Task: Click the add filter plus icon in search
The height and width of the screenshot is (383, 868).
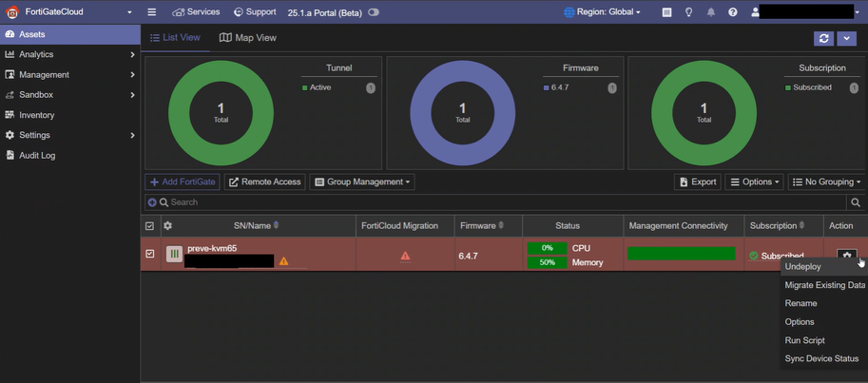Action: tap(152, 202)
